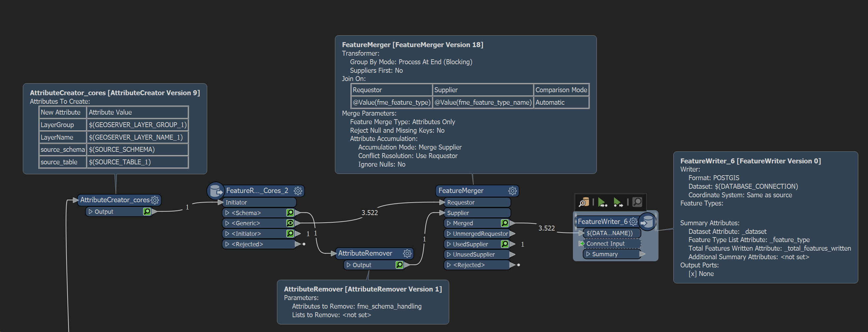
Task: Expand the <Generic> port attributes
Action: click(227, 223)
